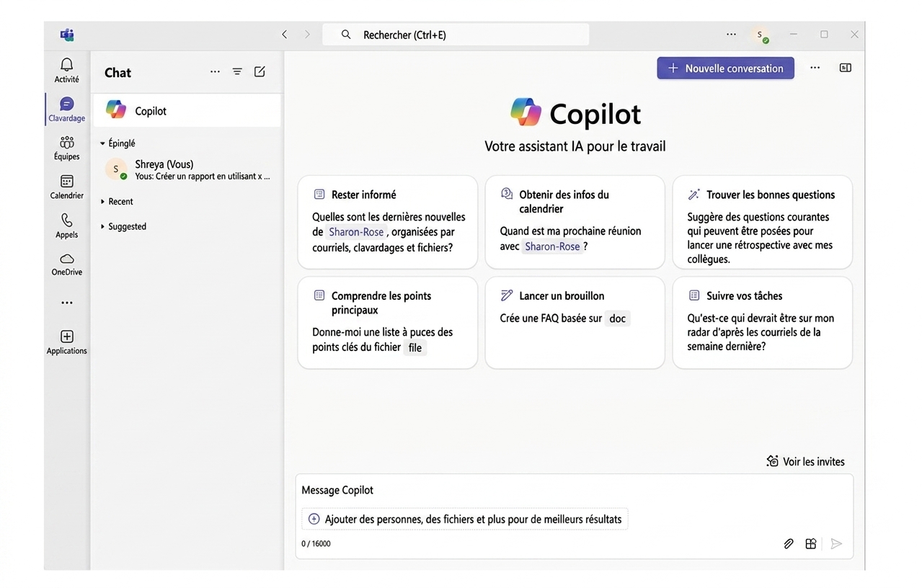The image size is (922, 588).
Task: Select the Rester informé prompt card
Action: [x=387, y=222]
